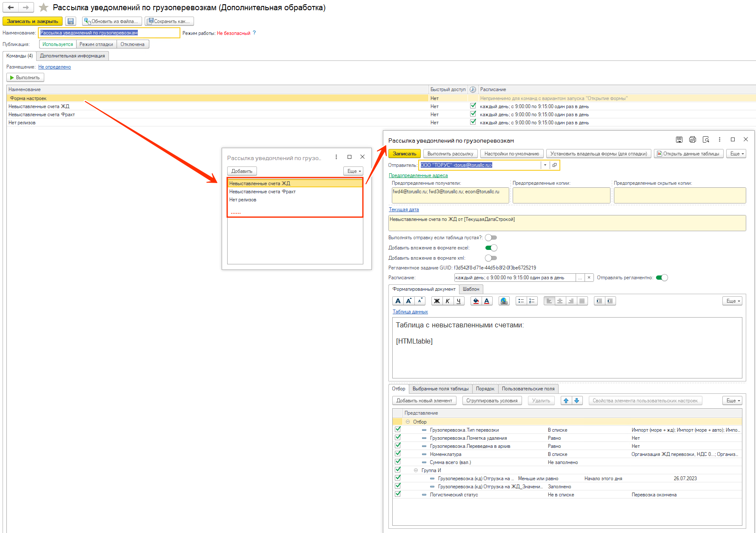This screenshot has width=756, height=533.
Task: Align text left in the editor
Action: click(549, 301)
